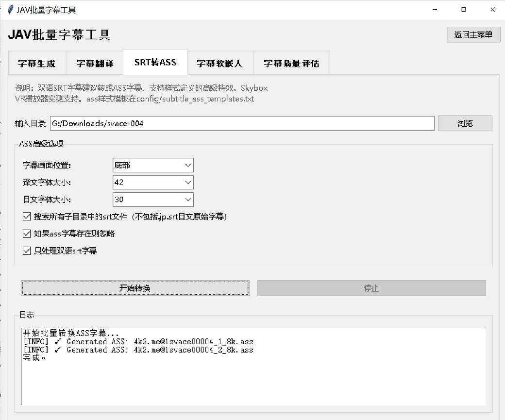Click log line 4k2.me@1svace00004_1_8k.ass
The image size is (505, 420).
138,341
